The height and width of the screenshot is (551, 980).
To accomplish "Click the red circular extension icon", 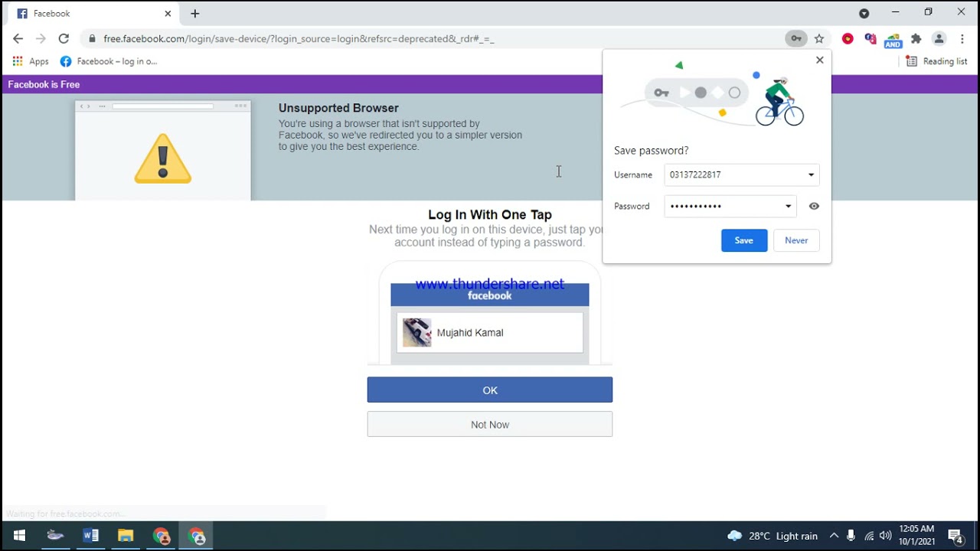I will [848, 39].
